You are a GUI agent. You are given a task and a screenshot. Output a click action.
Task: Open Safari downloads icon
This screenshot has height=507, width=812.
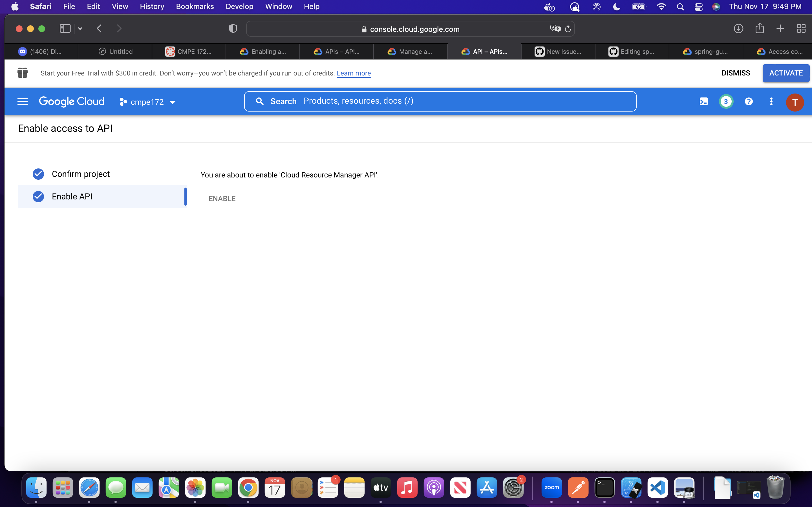point(738,29)
